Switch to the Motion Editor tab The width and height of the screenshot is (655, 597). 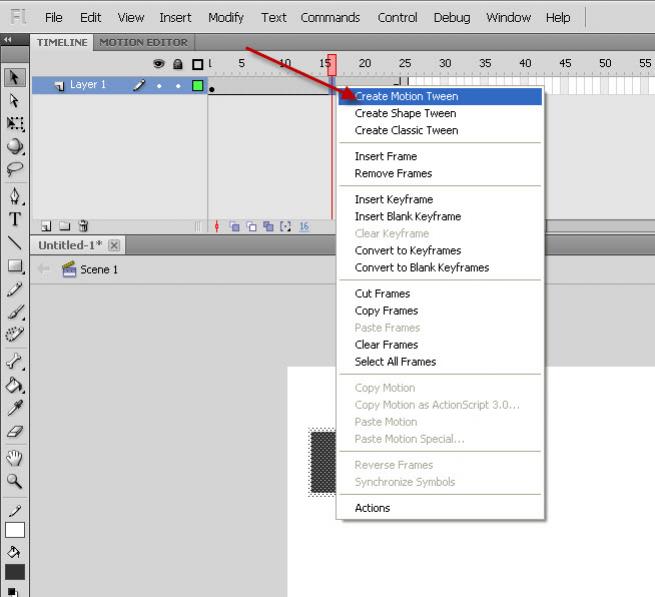pos(143,43)
